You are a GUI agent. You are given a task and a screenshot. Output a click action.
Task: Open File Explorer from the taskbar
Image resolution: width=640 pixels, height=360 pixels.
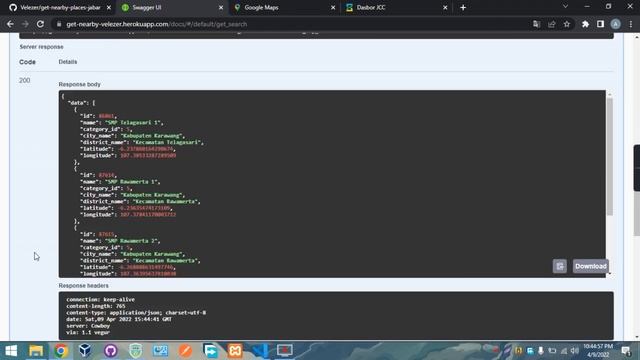coord(36,351)
